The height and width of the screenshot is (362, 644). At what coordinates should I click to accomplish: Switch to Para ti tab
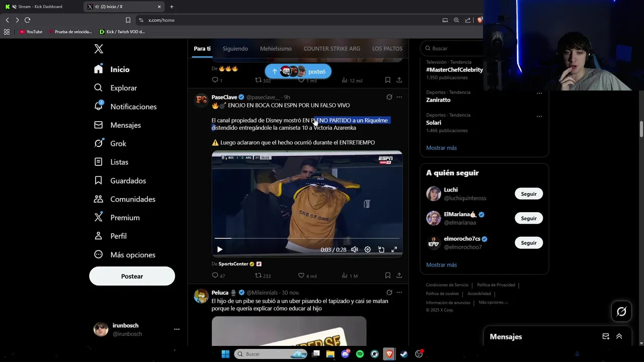pyautogui.click(x=202, y=49)
